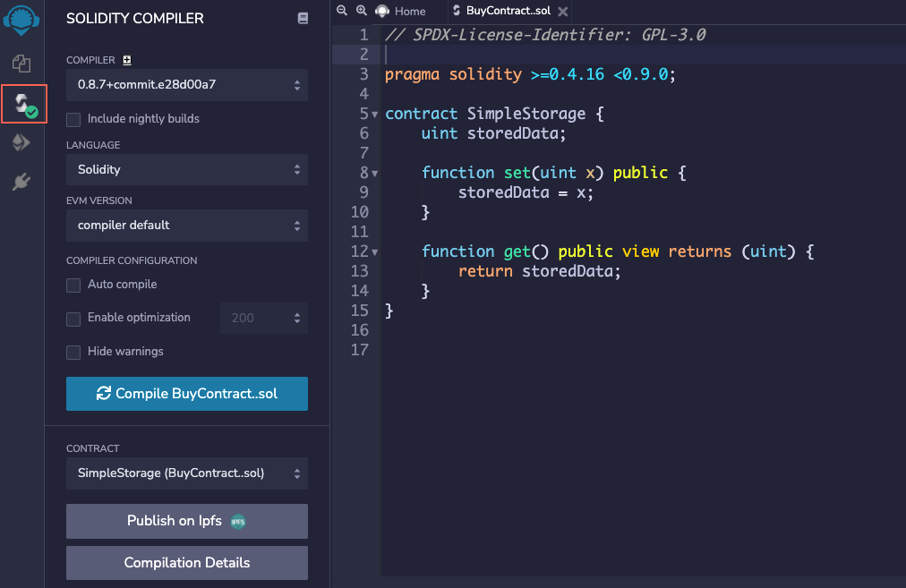The width and height of the screenshot is (906, 588).
Task: Enable Auto compile
Action: tap(73, 283)
